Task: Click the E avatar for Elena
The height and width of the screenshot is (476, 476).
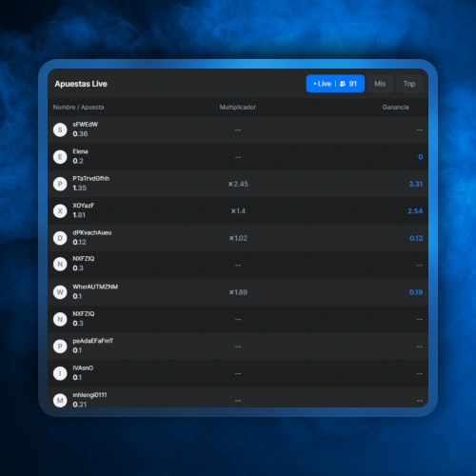Action: pos(60,157)
